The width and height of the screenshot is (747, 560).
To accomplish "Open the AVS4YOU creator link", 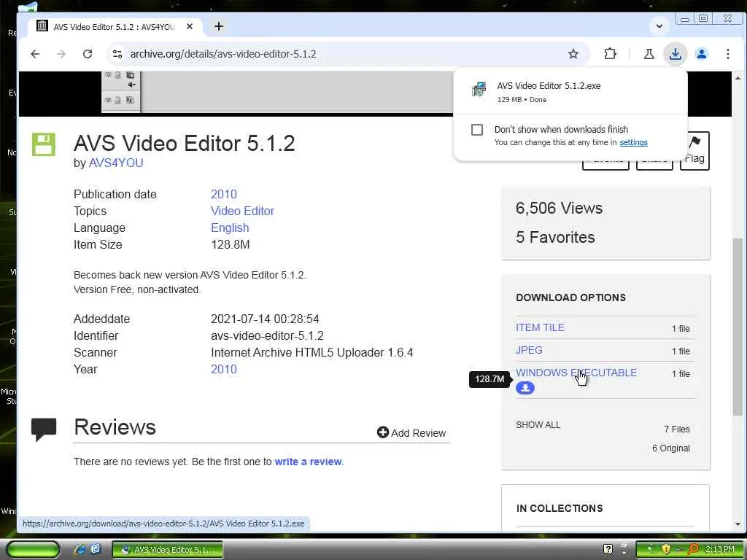I will click(116, 163).
